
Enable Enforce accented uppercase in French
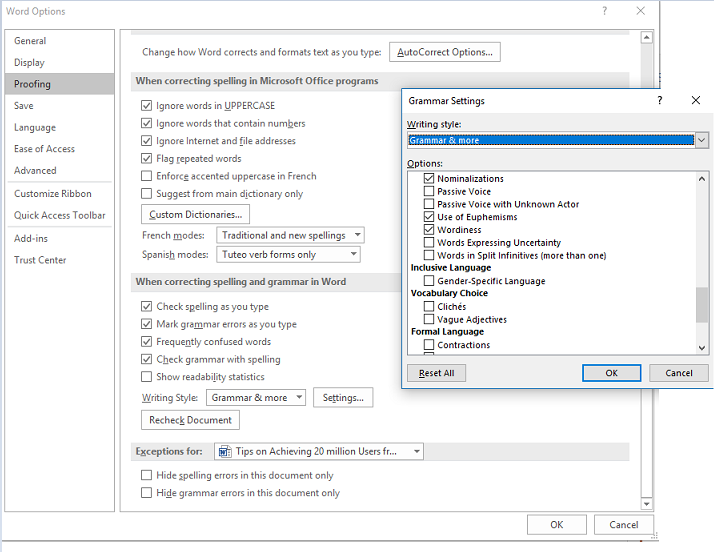coord(146,176)
